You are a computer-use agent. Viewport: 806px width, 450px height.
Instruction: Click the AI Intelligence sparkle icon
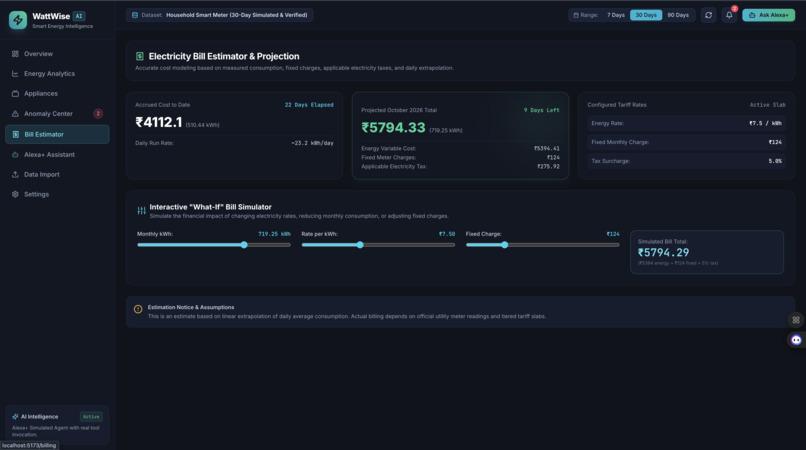pos(15,417)
